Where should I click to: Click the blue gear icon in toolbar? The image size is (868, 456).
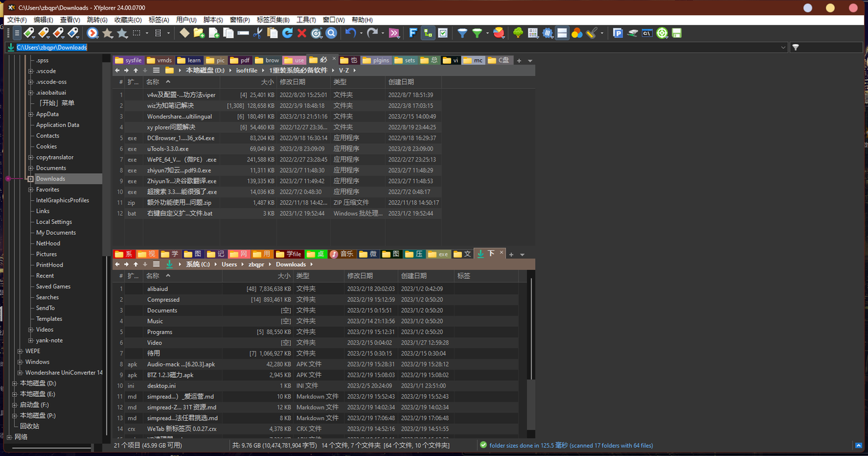548,33
